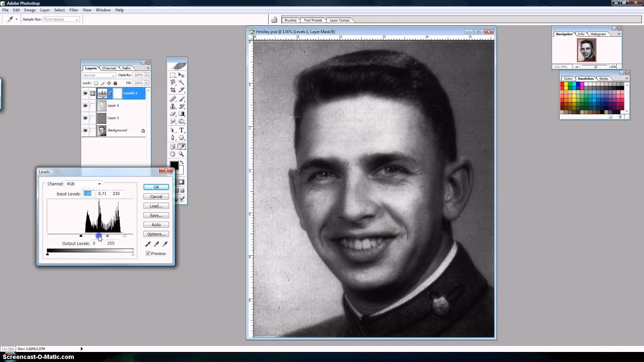Click the white input levels slider handle

pos(125,236)
